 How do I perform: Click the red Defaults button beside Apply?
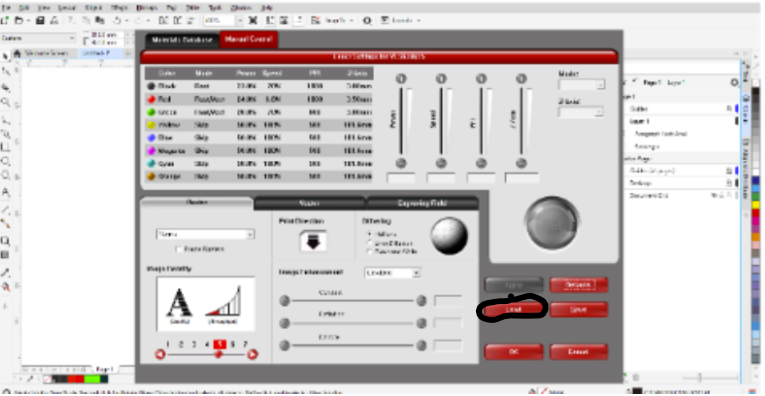point(579,285)
